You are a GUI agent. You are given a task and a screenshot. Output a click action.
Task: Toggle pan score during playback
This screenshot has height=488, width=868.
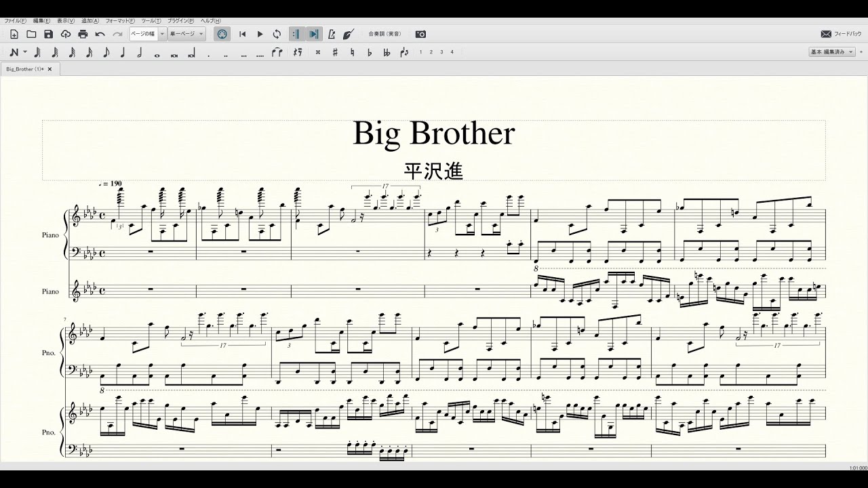[314, 34]
